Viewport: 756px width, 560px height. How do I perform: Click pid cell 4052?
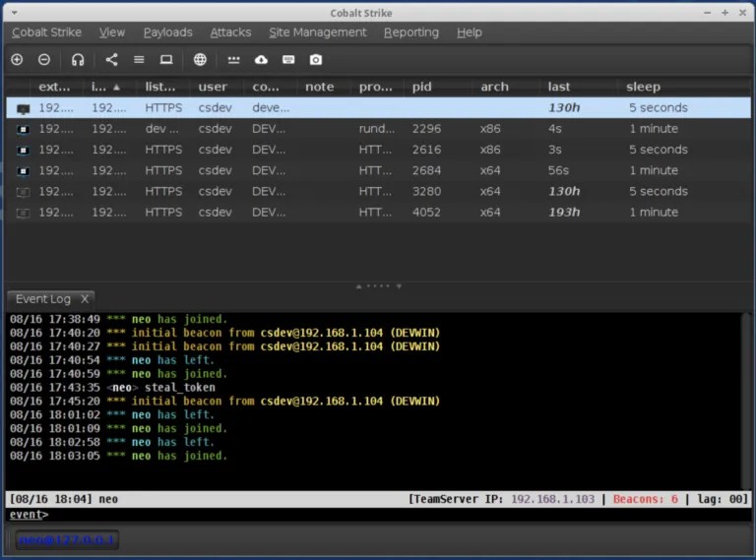tap(426, 212)
